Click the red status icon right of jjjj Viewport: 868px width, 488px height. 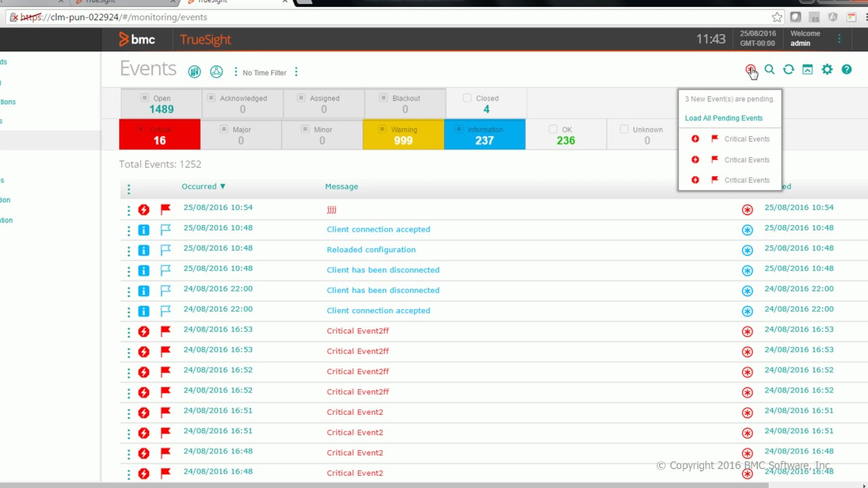[747, 209]
